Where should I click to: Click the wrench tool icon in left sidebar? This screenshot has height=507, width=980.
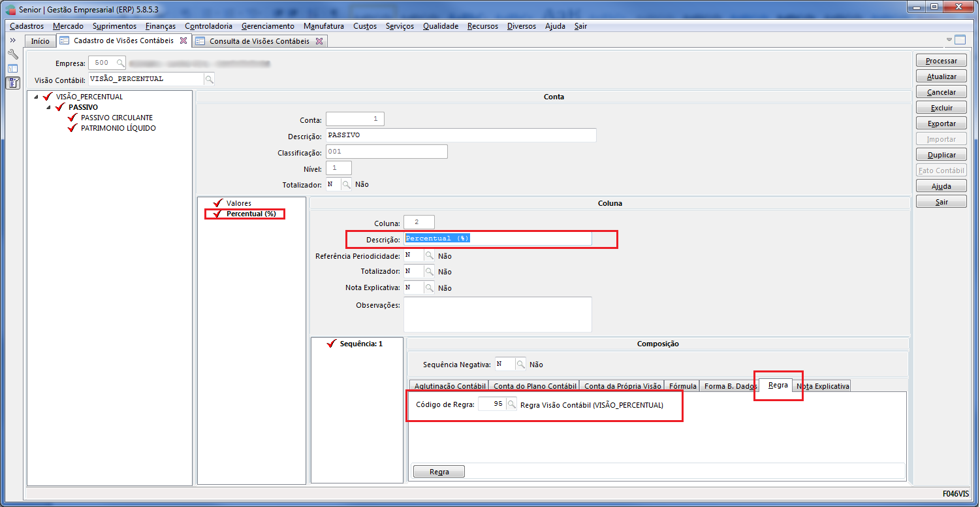[x=12, y=54]
